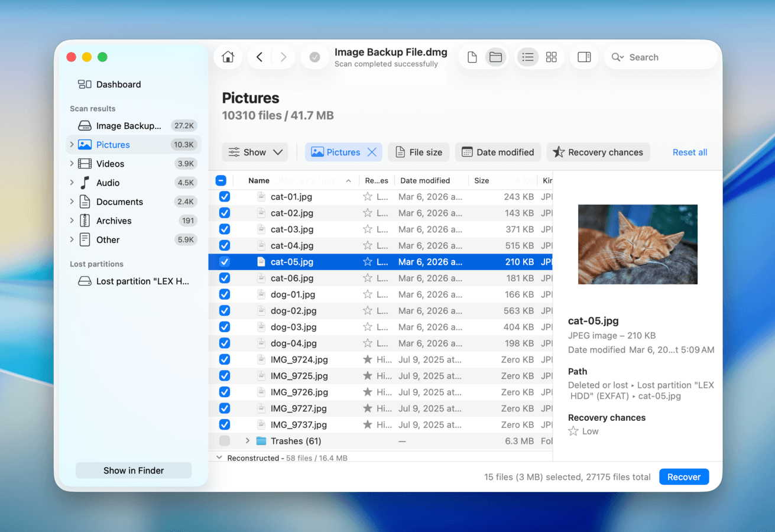
Task: Uncheck the checkbox next to cat-03.jpg
Action: coord(224,229)
